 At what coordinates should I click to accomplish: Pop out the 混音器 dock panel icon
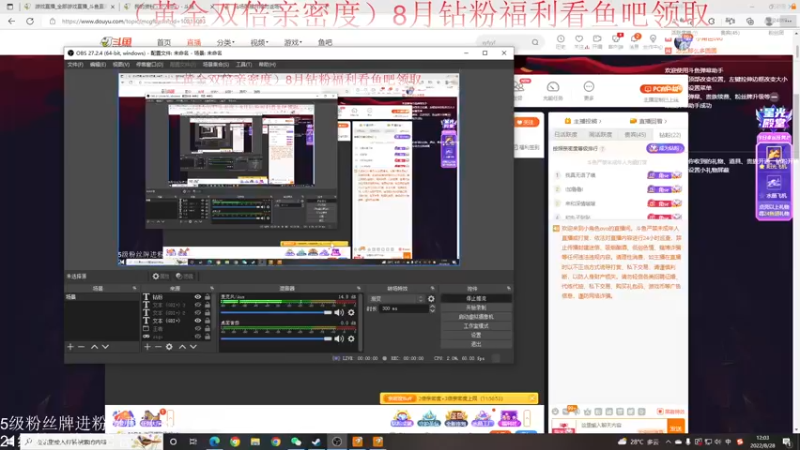point(359,289)
